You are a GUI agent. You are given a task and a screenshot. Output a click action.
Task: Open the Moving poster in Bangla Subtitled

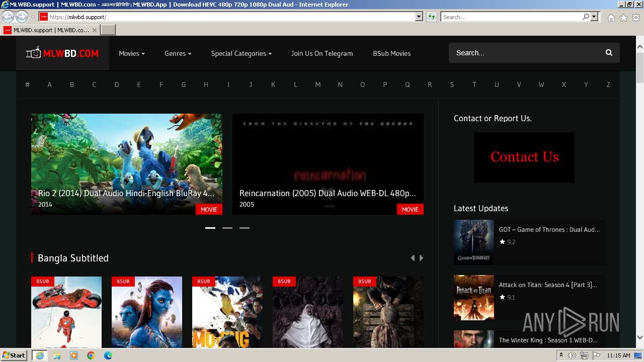click(x=227, y=312)
